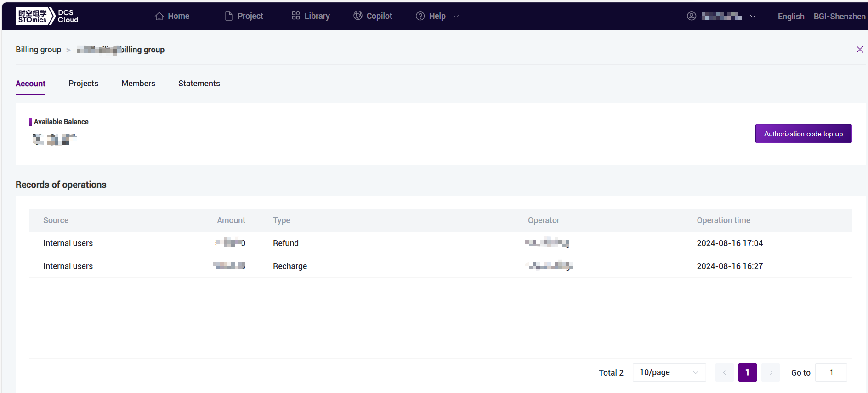Expand the Help dropdown arrow
The width and height of the screenshot is (868, 393).
pyautogui.click(x=456, y=16)
